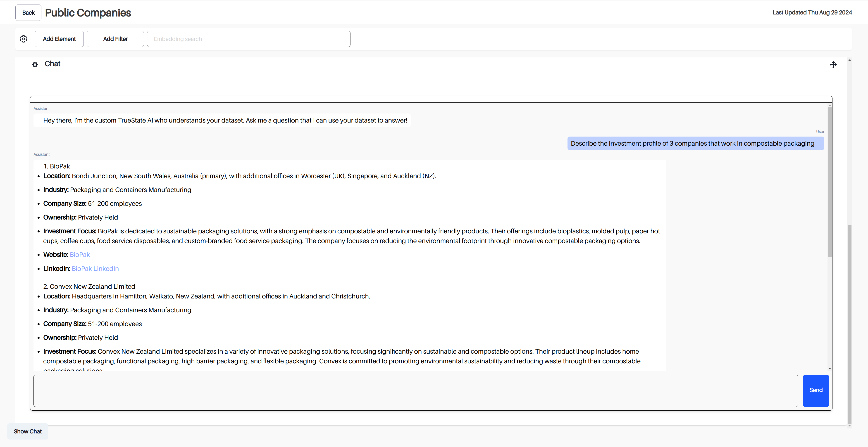Image resolution: width=868 pixels, height=447 pixels.
Task: Click Convex's Ownership Privately Held line
Action: (x=81, y=338)
